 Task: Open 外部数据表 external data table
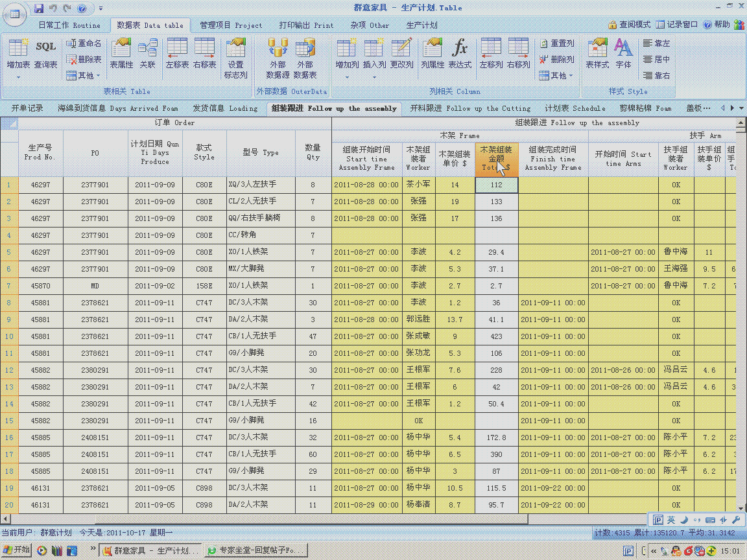tap(305, 58)
